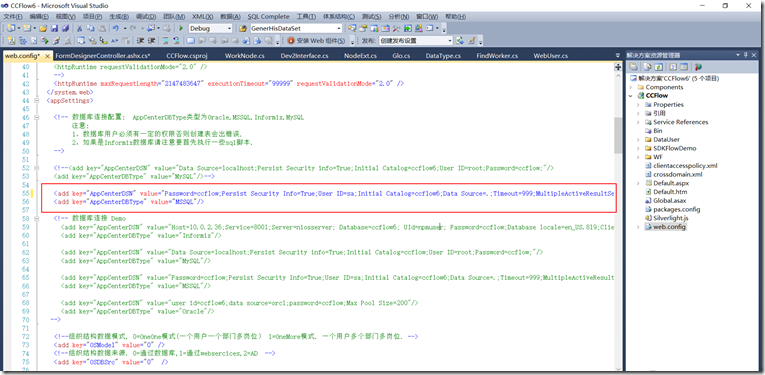This screenshot has height=375, width=765.
Task: Open the XML(X) menu
Action: (201, 17)
